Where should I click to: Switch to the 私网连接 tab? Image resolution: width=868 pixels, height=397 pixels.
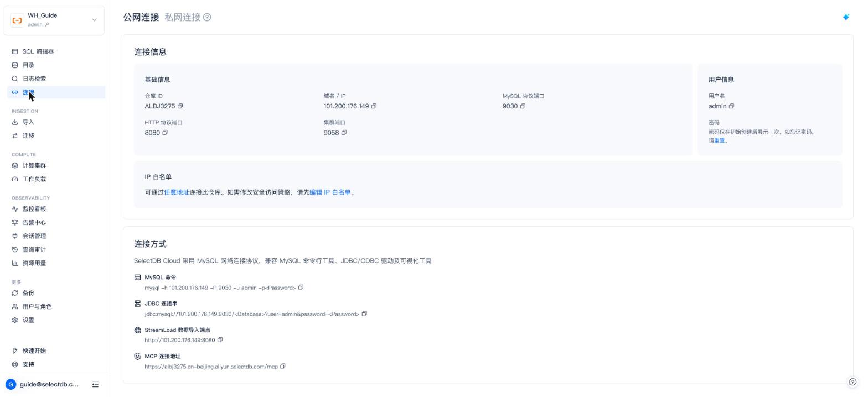click(x=183, y=17)
